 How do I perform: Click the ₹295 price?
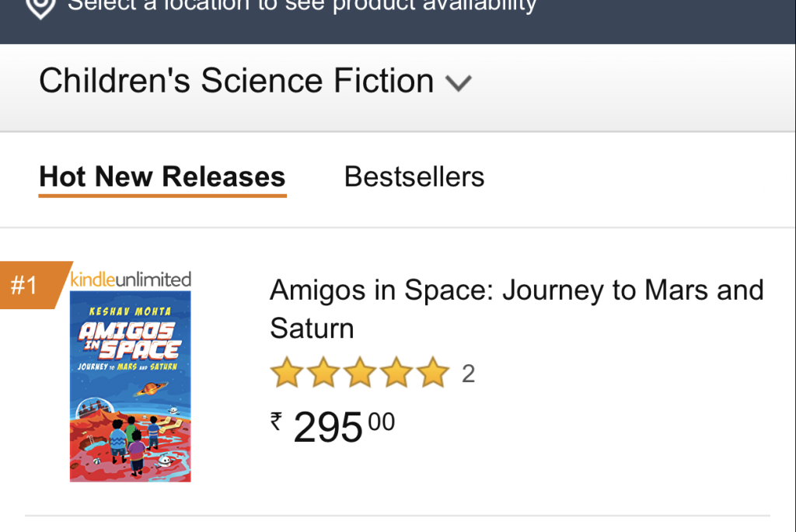click(x=328, y=426)
